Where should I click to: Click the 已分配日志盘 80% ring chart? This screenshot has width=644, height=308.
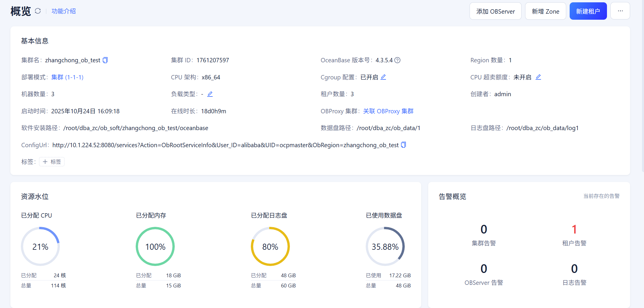pyautogui.click(x=270, y=247)
